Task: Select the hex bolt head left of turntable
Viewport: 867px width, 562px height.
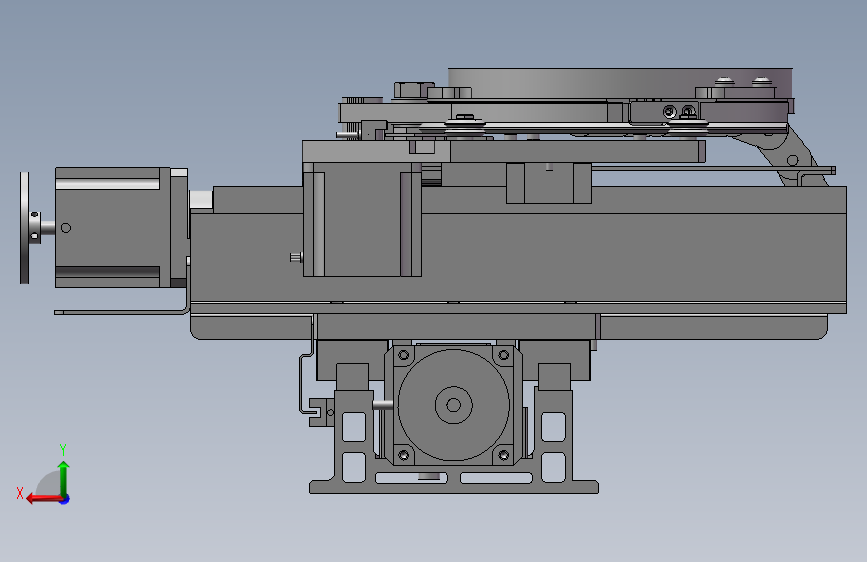Action: [x=414, y=90]
